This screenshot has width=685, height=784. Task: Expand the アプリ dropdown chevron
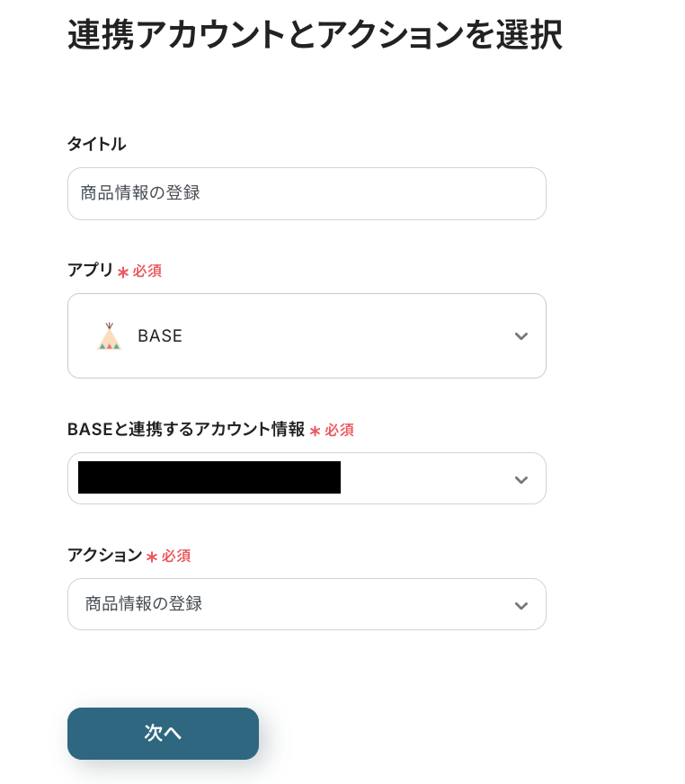(x=520, y=336)
